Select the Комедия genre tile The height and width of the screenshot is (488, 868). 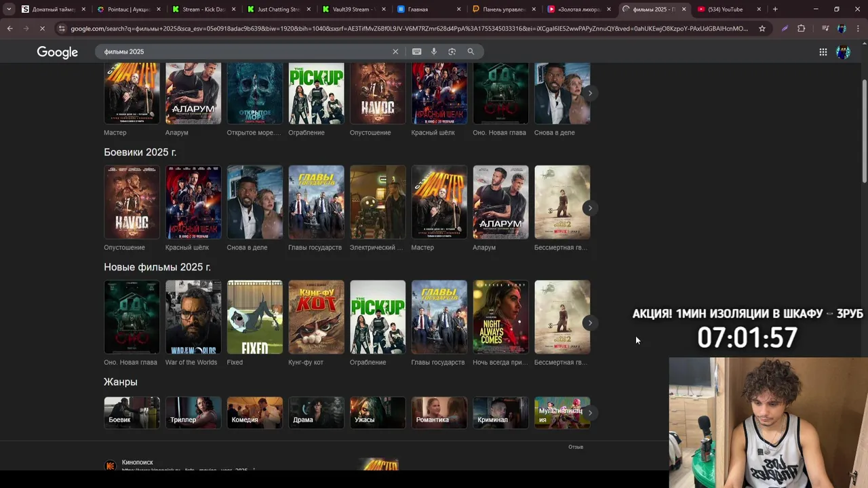(254, 413)
